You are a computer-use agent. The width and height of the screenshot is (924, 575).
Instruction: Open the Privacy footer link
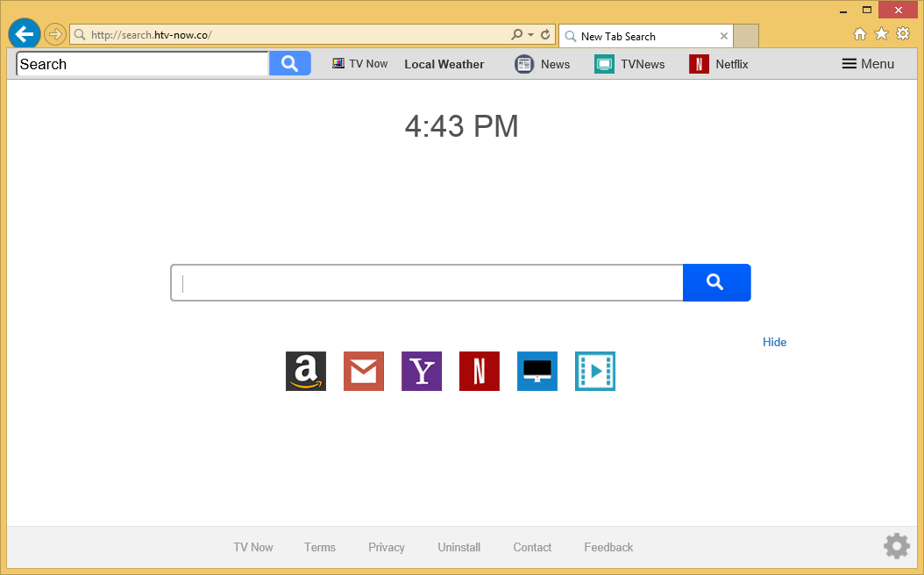pyautogui.click(x=387, y=547)
